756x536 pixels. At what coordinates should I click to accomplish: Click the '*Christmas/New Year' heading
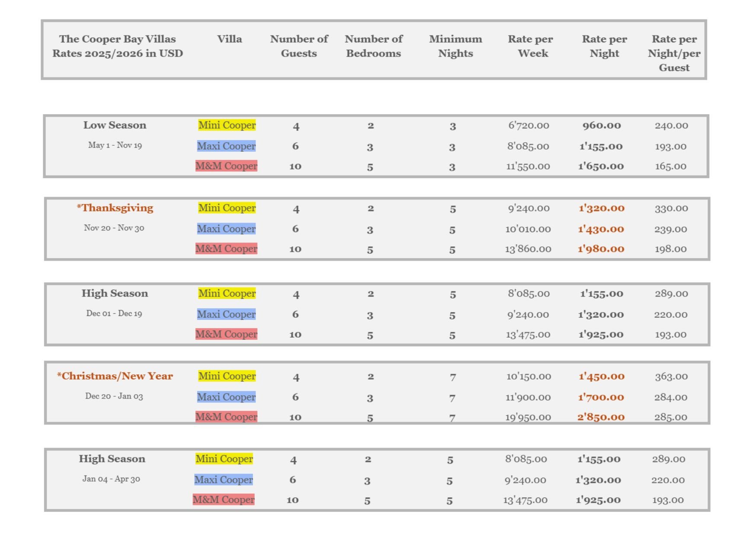115,376
